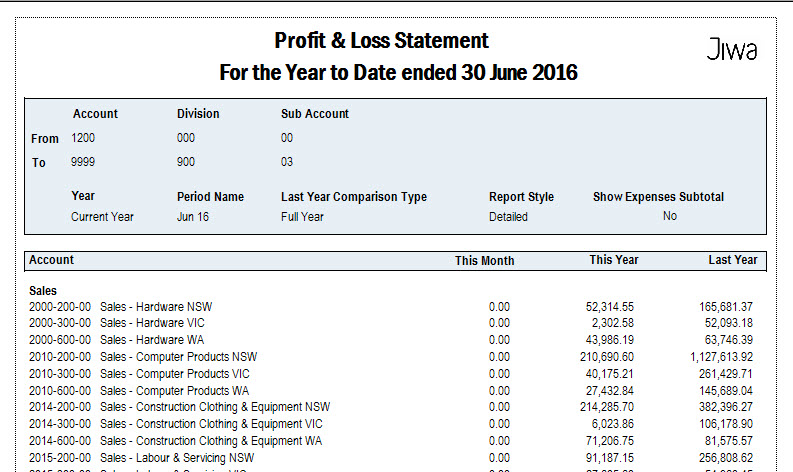Click the 'Sub Account' filter heading

tap(315, 114)
